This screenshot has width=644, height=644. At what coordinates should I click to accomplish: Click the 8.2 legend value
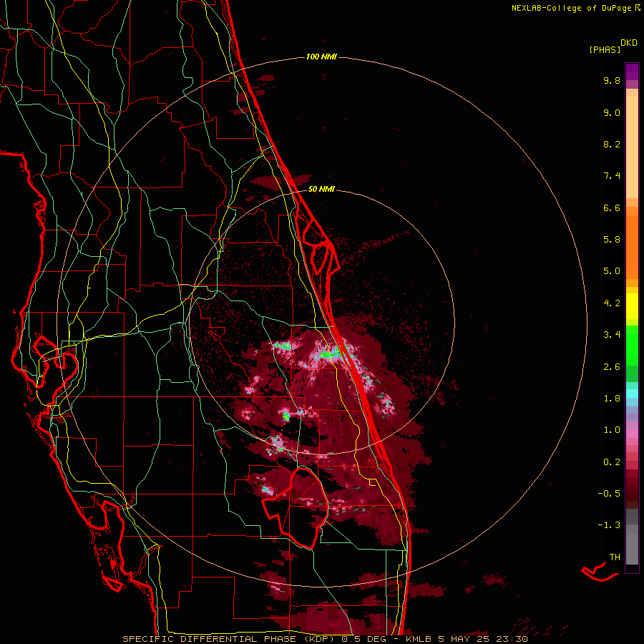pyautogui.click(x=612, y=144)
